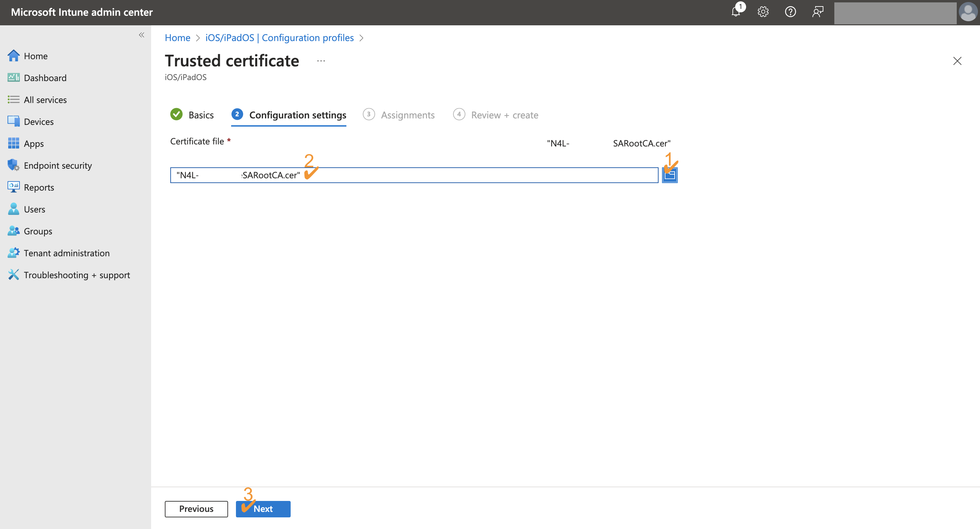Select Endpoint security in the sidebar
Viewport: 980px width, 529px height.
tap(58, 165)
